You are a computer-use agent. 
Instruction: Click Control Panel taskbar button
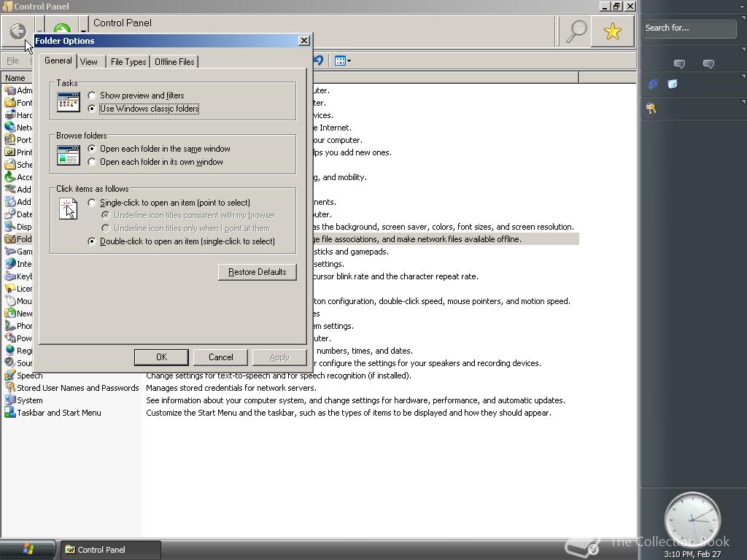pyautogui.click(x=110, y=550)
